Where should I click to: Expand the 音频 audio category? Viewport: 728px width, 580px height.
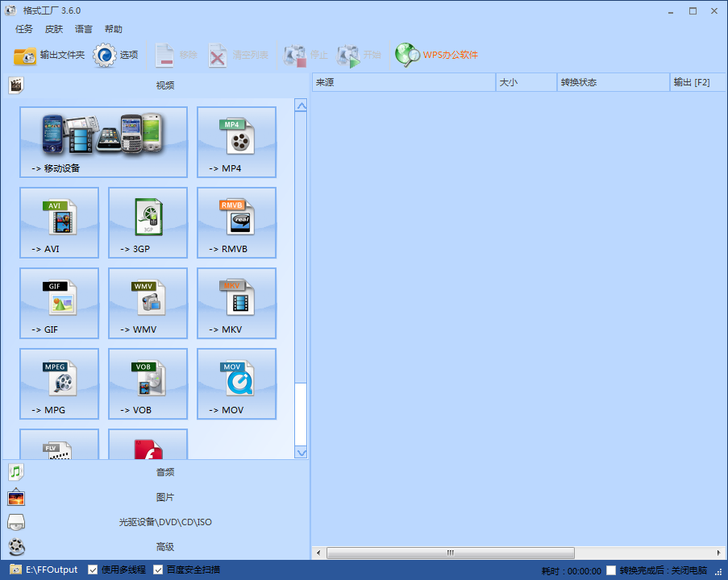(164, 472)
